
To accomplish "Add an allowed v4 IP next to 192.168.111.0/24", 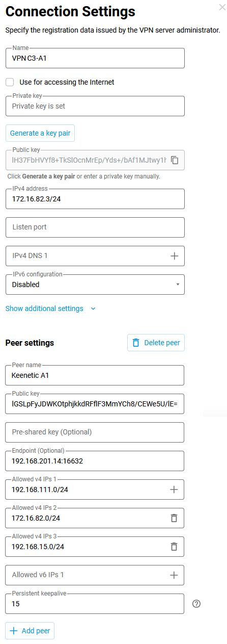I will tap(174, 490).
